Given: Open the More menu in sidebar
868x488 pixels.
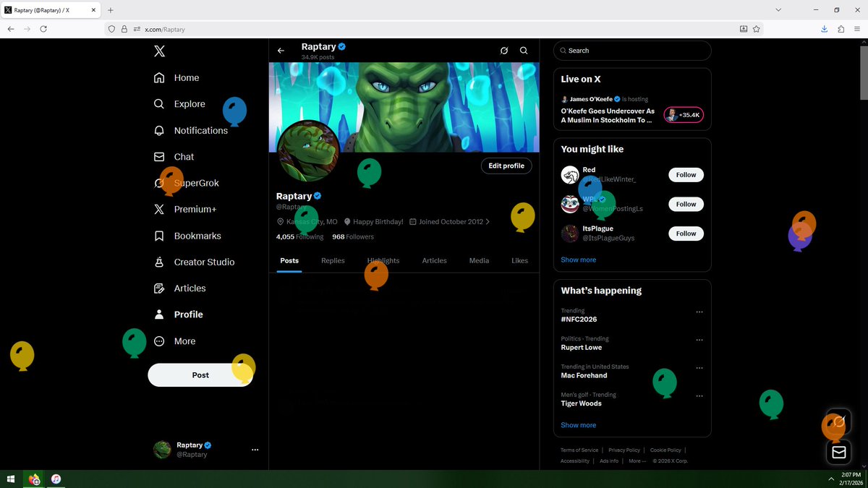Looking at the screenshot, I should click(x=175, y=341).
